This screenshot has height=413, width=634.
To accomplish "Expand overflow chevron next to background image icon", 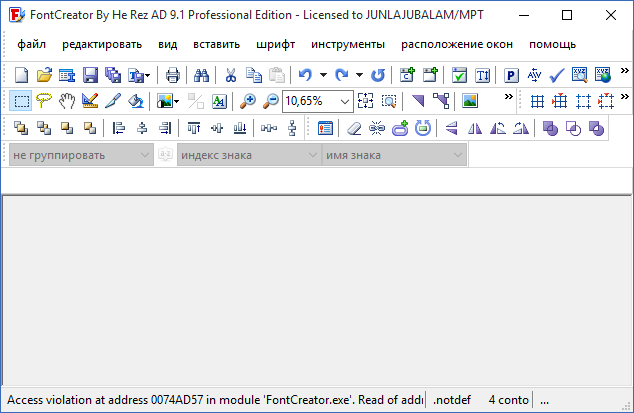I will point(509,96).
